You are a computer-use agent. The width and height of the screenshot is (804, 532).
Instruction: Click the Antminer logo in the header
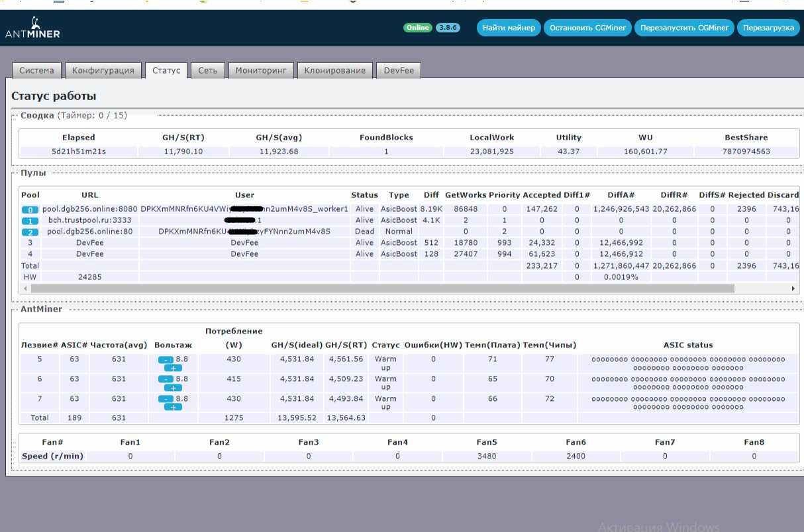[32, 28]
